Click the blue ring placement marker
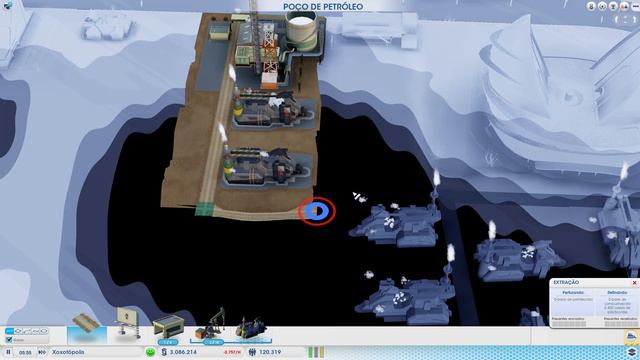The width and height of the screenshot is (640, 360). [x=317, y=211]
